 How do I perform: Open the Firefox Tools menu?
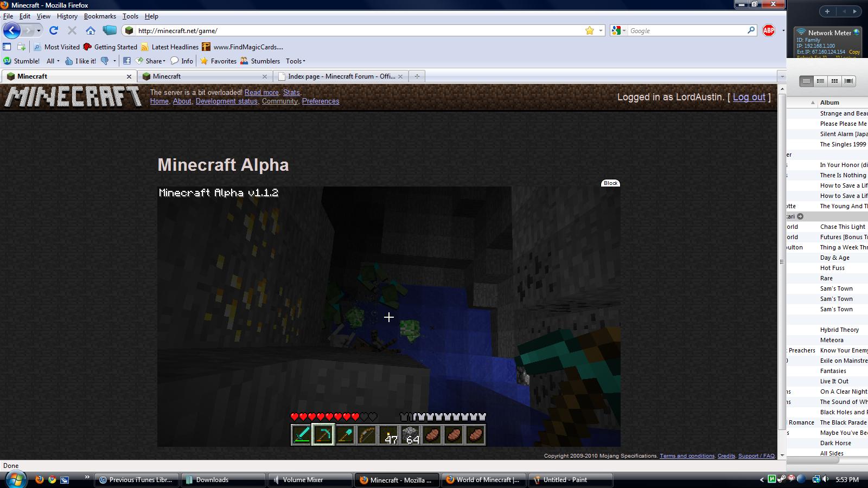click(x=130, y=16)
